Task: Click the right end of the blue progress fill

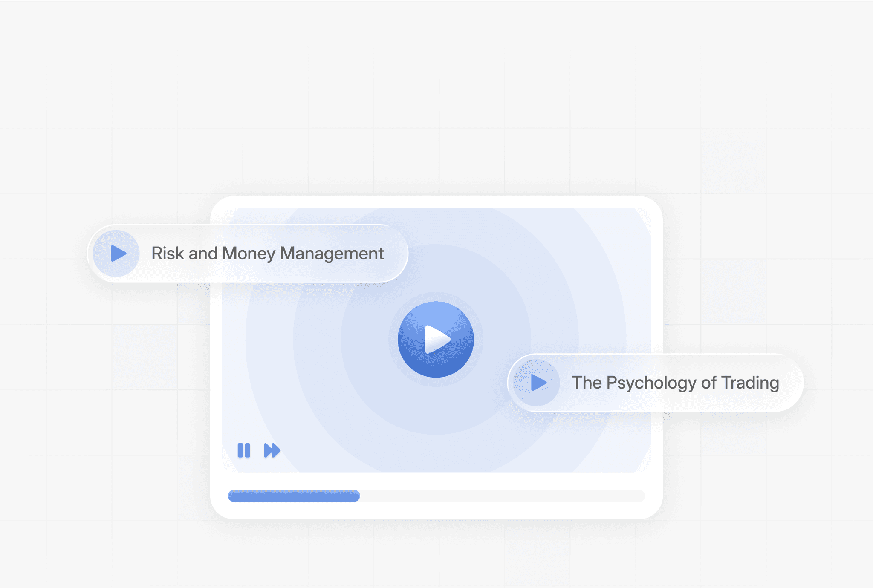Action: pos(357,496)
